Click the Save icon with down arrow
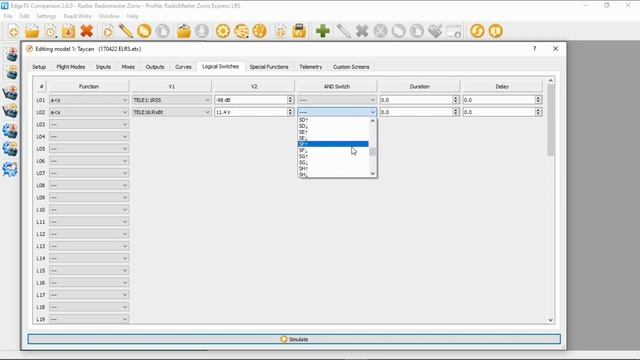Screen dimensions: 640x360 tap(68, 31)
